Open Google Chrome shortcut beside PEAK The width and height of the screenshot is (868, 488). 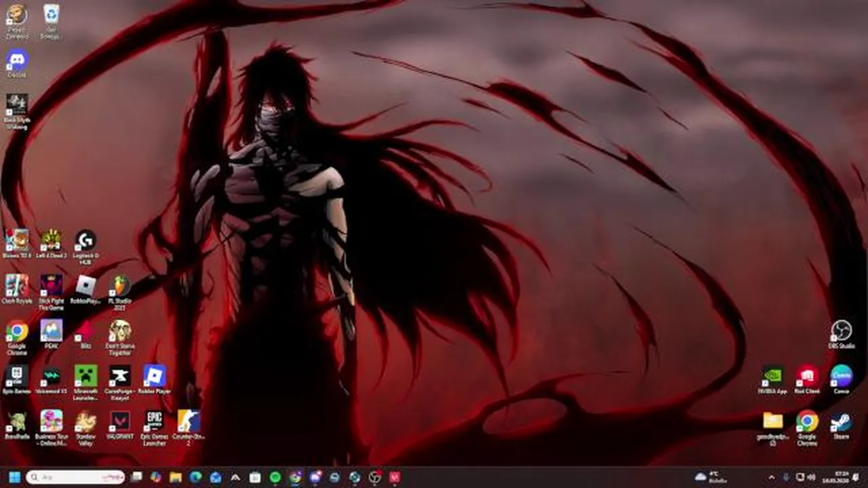(17, 337)
